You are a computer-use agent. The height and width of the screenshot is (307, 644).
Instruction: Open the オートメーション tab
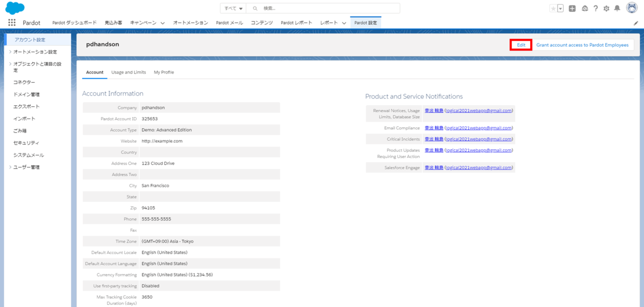pyautogui.click(x=191, y=23)
